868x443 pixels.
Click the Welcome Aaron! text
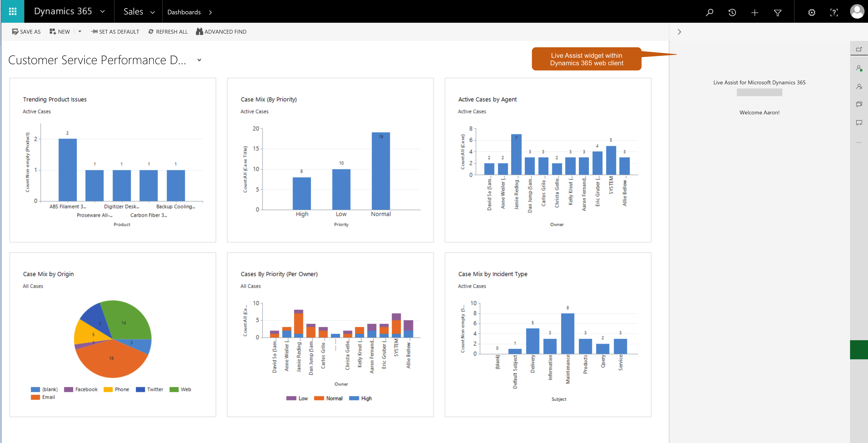759,113
